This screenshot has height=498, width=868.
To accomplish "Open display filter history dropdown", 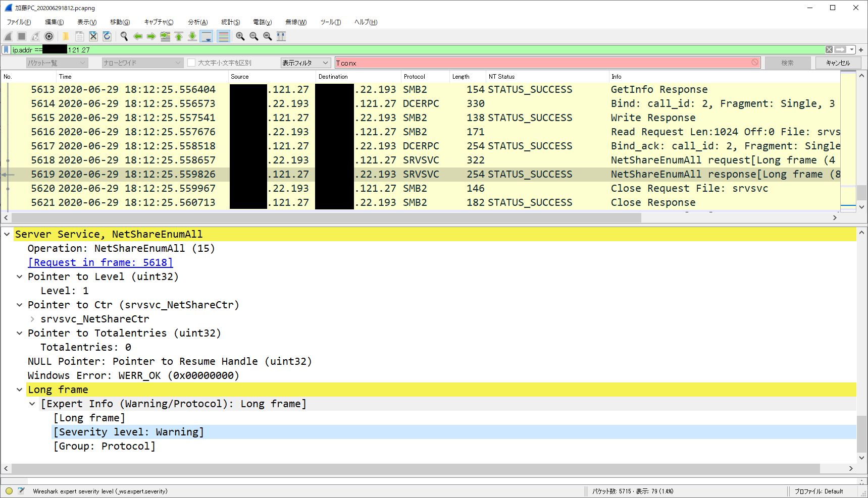I will pos(852,49).
